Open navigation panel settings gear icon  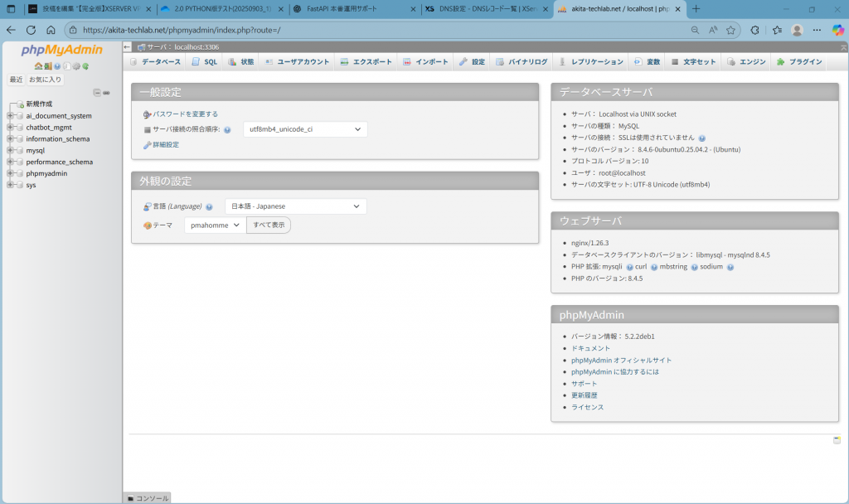point(76,66)
